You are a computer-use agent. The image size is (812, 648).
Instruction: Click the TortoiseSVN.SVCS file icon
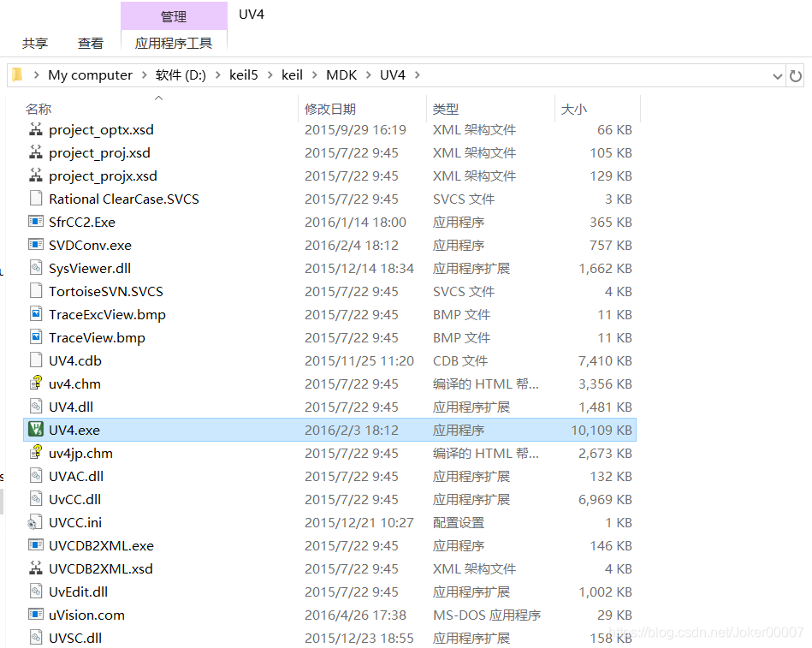pos(35,291)
